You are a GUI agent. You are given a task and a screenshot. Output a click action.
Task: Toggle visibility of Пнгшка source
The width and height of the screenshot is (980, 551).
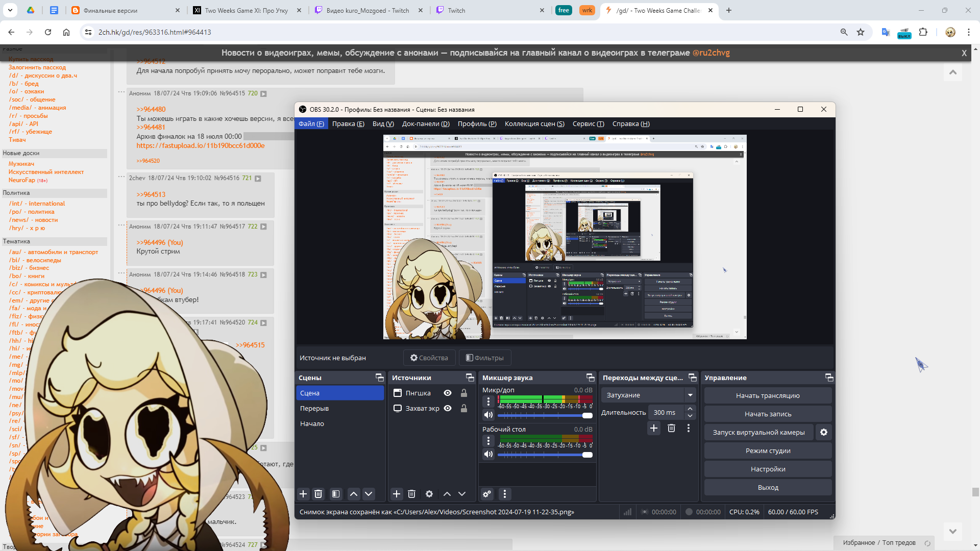[448, 393]
